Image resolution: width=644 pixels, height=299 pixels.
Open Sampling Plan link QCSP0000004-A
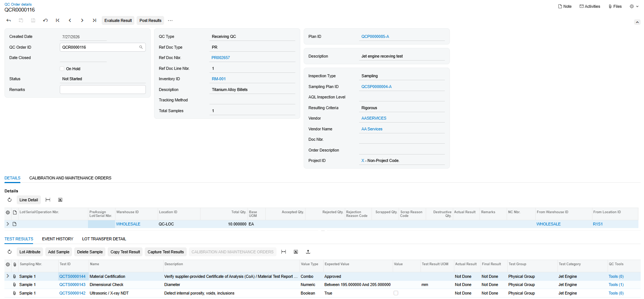[376, 87]
